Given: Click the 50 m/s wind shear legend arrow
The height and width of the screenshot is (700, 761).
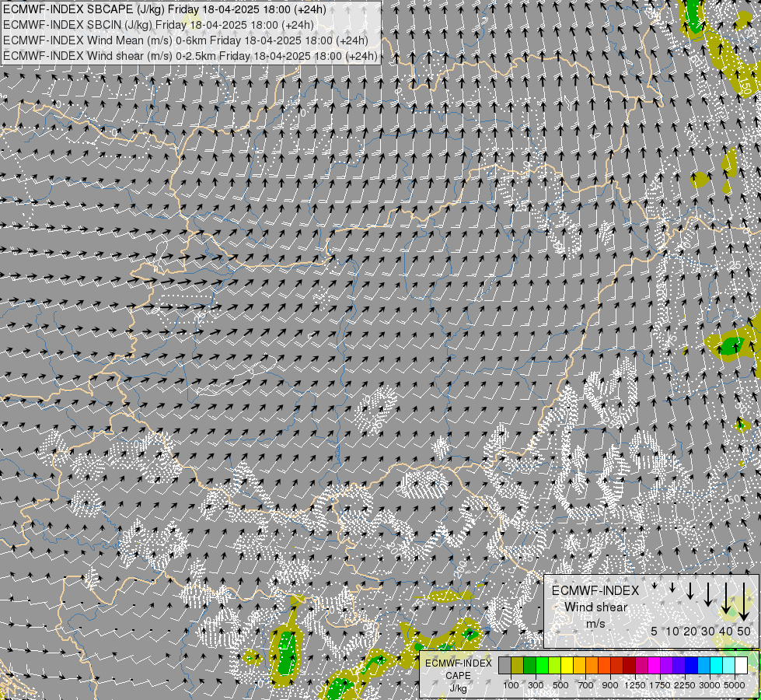Looking at the screenshot, I should pyautogui.click(x=744, y=601).
